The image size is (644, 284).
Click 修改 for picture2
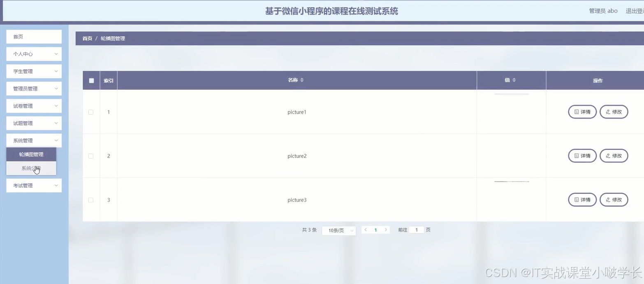614,156
